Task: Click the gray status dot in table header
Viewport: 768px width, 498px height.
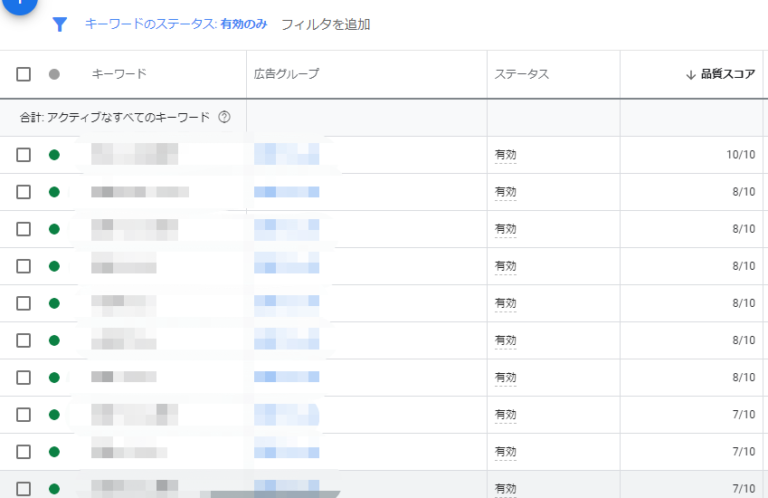Action: tap(54, 74)
